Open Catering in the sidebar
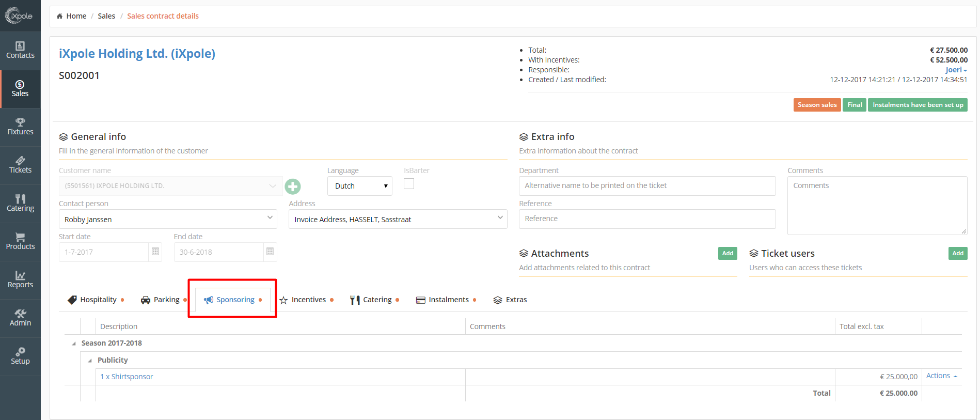This screenshot has width=980, height=420. pyautogui.click(x=20, y=204)
